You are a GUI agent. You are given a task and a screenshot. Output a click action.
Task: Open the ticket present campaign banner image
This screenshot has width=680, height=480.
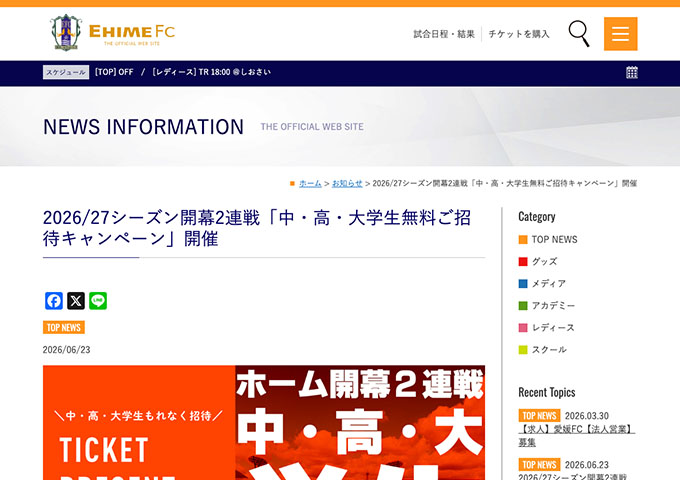click(x=264, y=423)
